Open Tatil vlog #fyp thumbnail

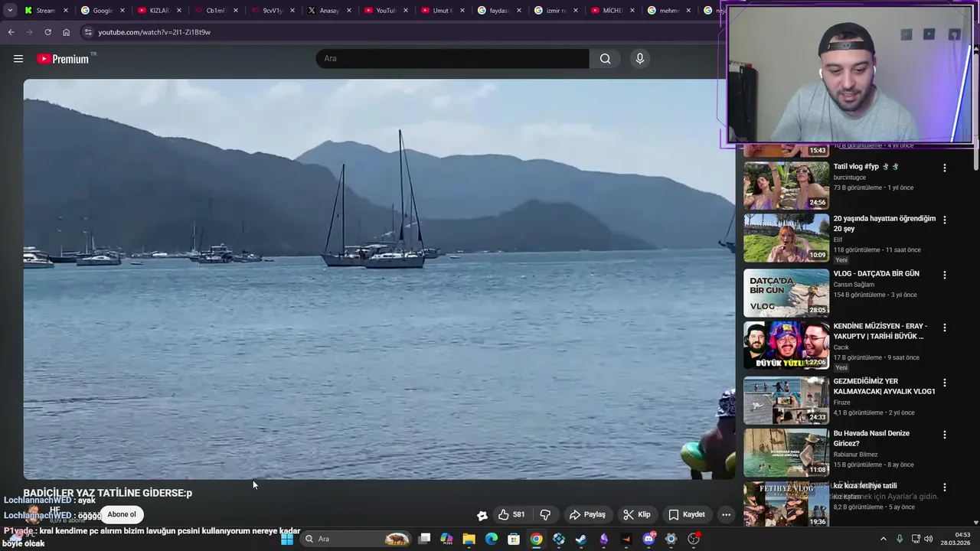click(786, 185)
